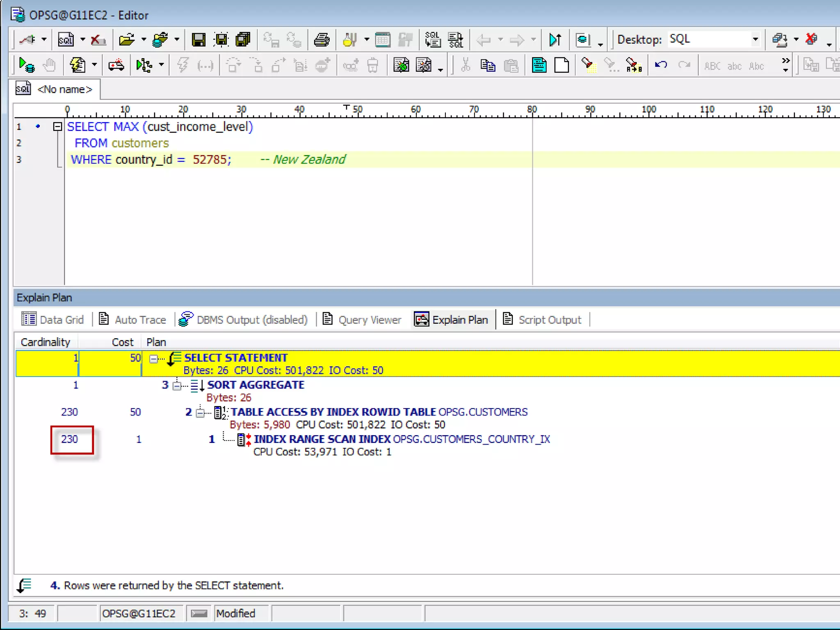Collapse the SELECT STATEMENT plan node
This screenshot has height=630, width=840.
pos(153,359)
